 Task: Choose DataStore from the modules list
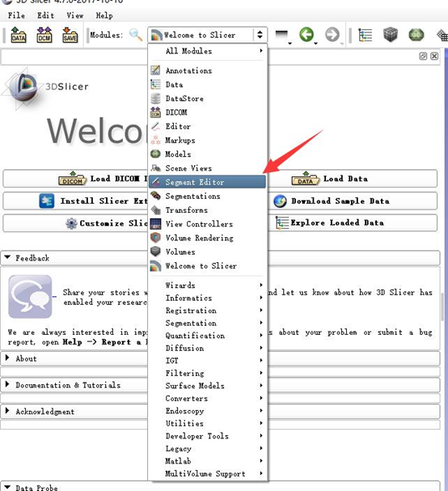click(x=208, y=99)
